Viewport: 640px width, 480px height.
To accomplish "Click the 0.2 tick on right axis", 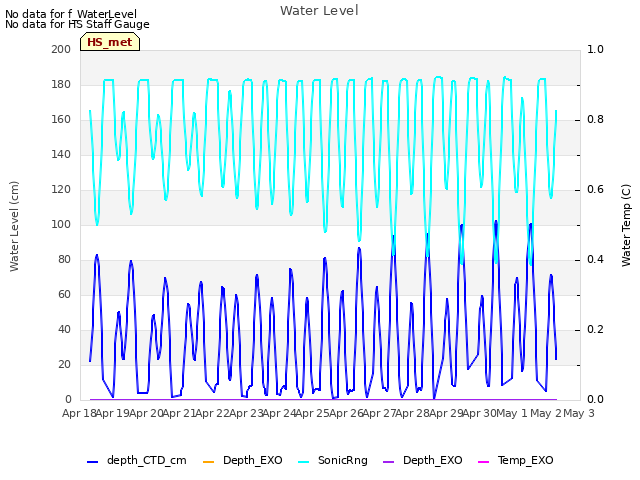I will [x=595, y=330].
